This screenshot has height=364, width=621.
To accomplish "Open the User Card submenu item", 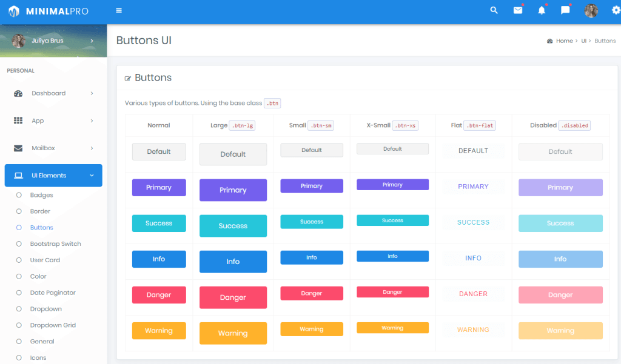I will click(x=45, y=260).
